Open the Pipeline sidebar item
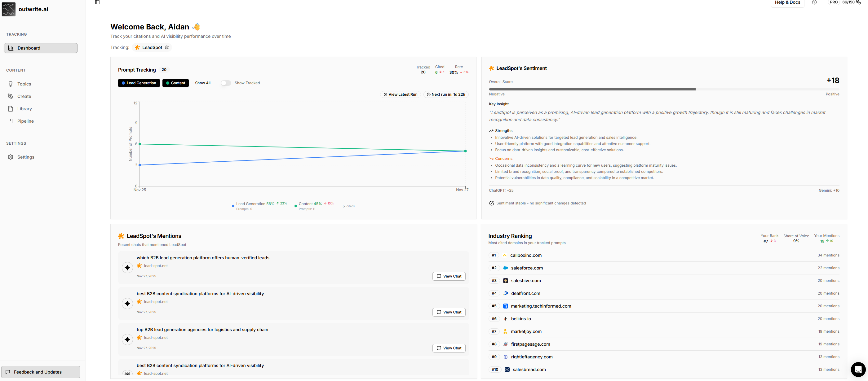Screen dimensions: 868x381 [x=25, y=121]
